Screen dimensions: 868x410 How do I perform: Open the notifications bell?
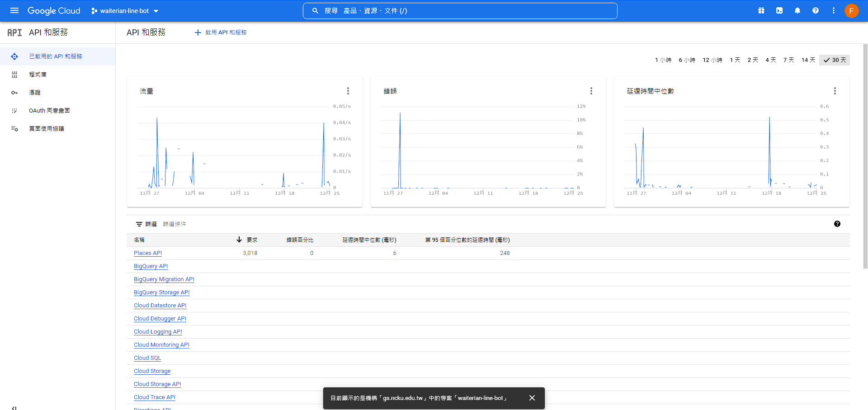[x=797, y=10]
